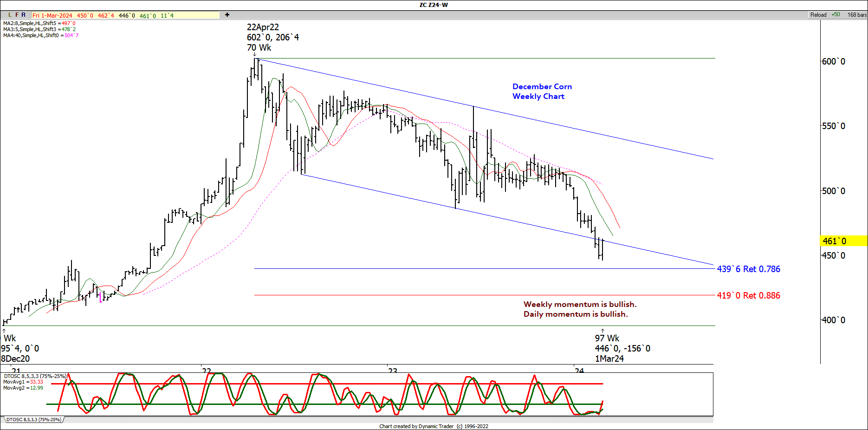Click the 23 year marker on time axis
Image resolution: width=868 pixels, height=430 pixels.
click(393, 371)
